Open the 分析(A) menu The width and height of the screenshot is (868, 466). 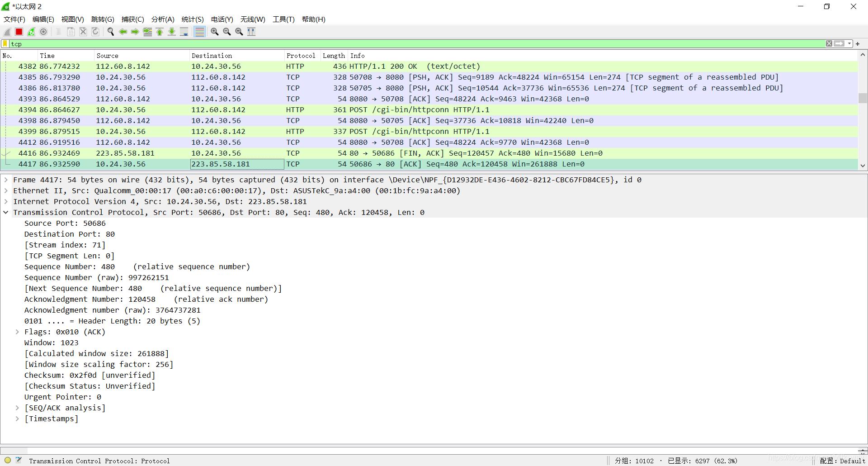(162, 19)
